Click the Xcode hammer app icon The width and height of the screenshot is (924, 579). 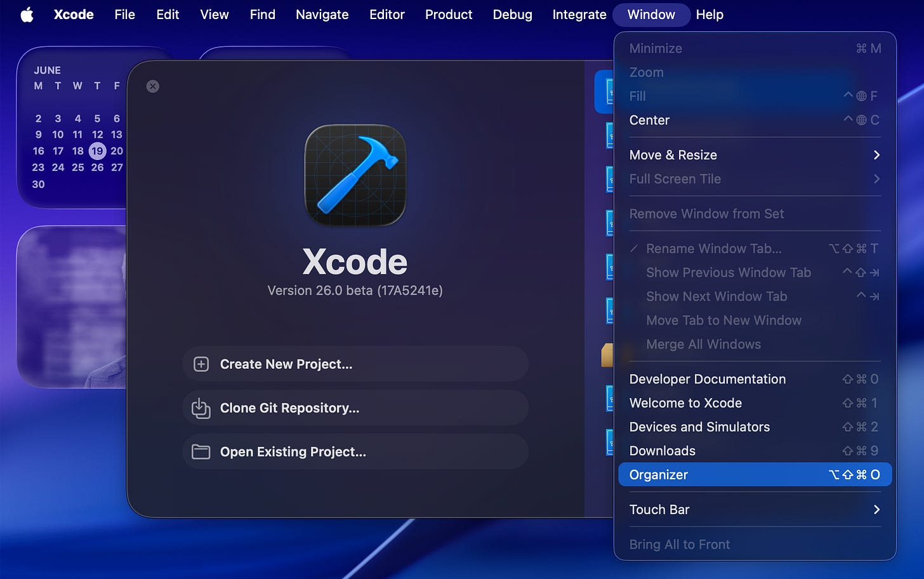(x=355, y=175)
